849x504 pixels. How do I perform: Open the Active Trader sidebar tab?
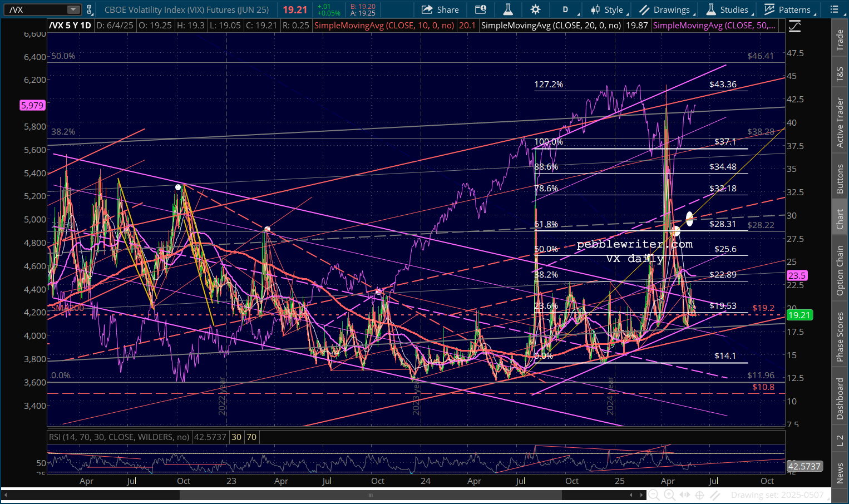[840, 122]
